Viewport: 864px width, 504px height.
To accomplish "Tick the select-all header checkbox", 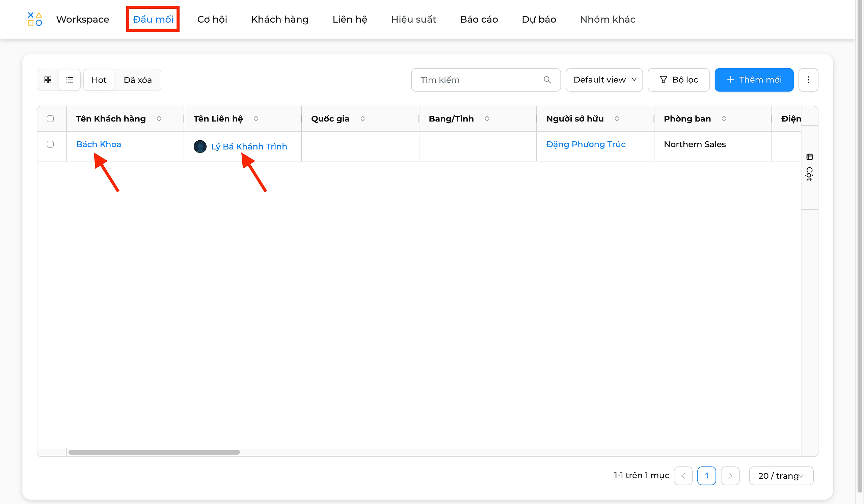I will click(x=50, y=118).
